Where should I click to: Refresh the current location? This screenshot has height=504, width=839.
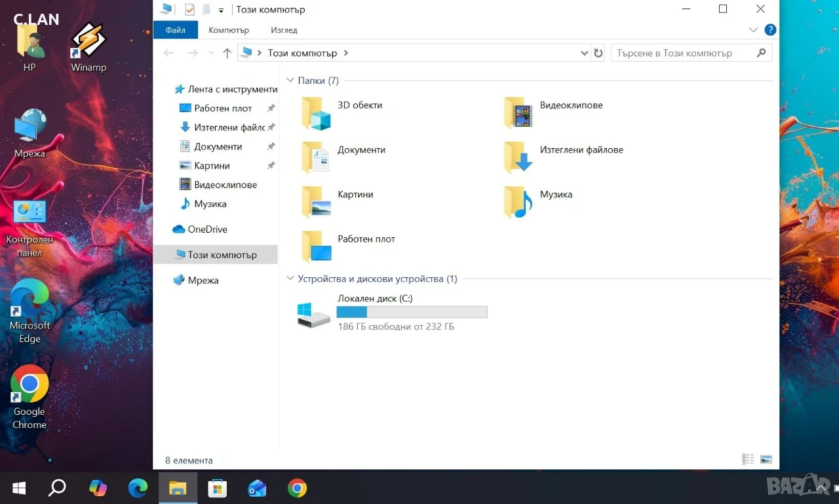(x=598, y=53)
